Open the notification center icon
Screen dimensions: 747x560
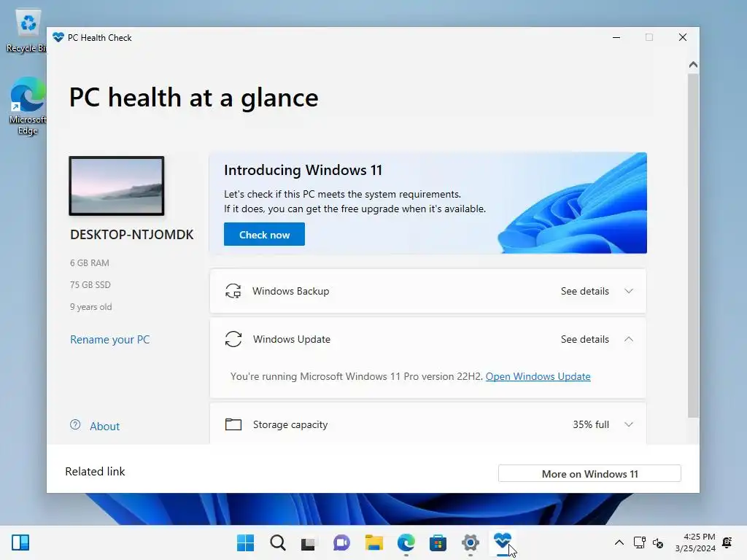click(727, 542)
